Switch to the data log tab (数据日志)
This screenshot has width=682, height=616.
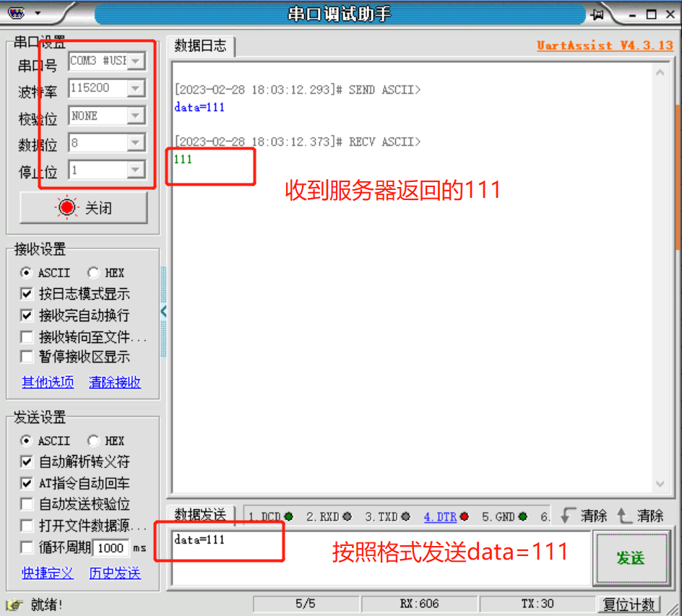[201, 45]
